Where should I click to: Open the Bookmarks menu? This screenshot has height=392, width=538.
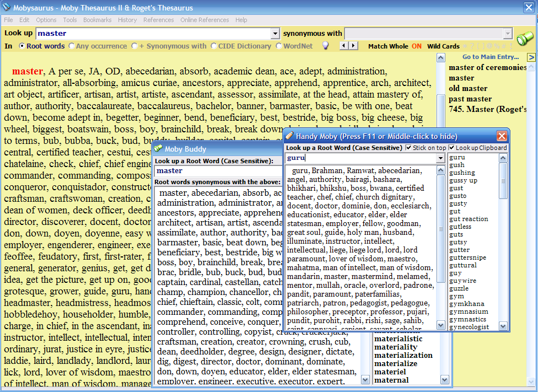click(97, 20)
